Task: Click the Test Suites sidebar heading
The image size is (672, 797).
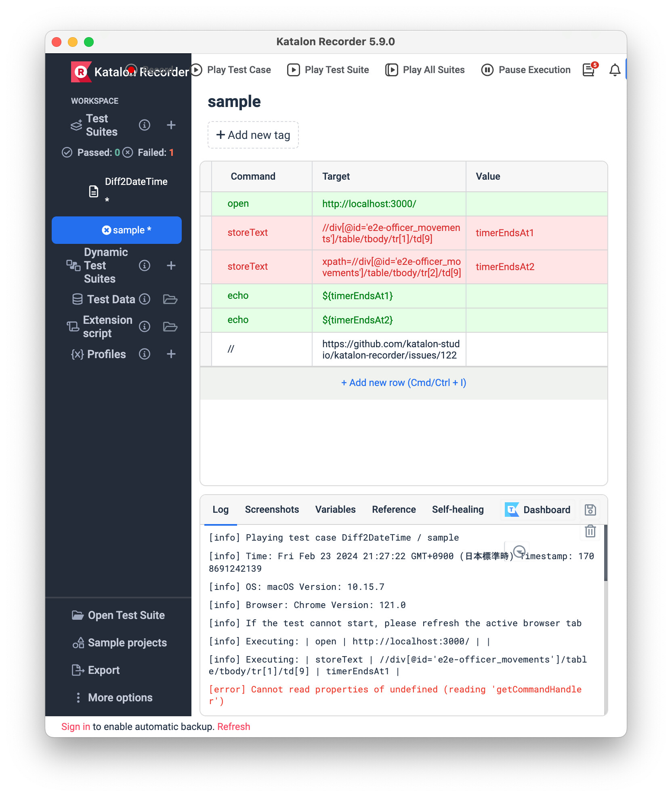Action: pos(101,125)
